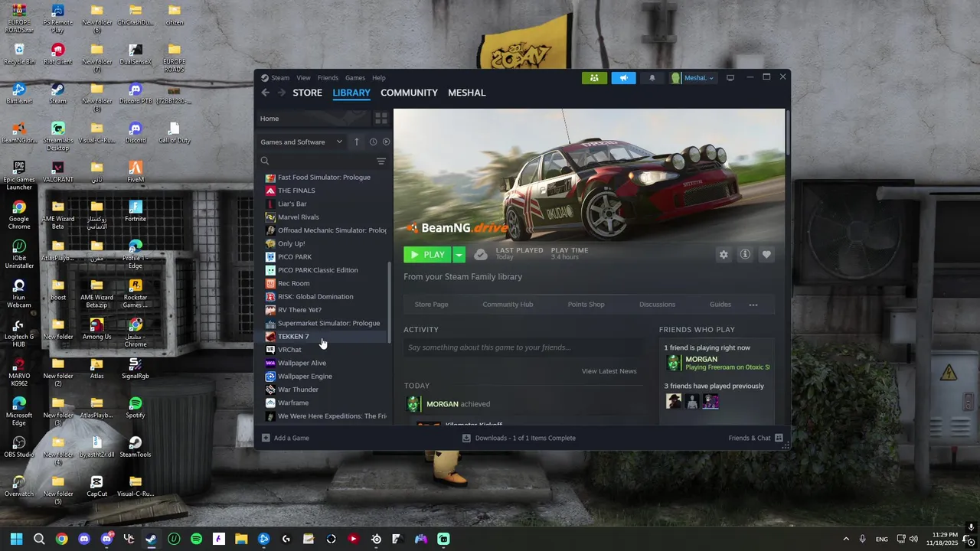Open BeamNG.drive game info icon
This screenshot has width=980, height=551.
pyautogui.click(x=745, y=255)
